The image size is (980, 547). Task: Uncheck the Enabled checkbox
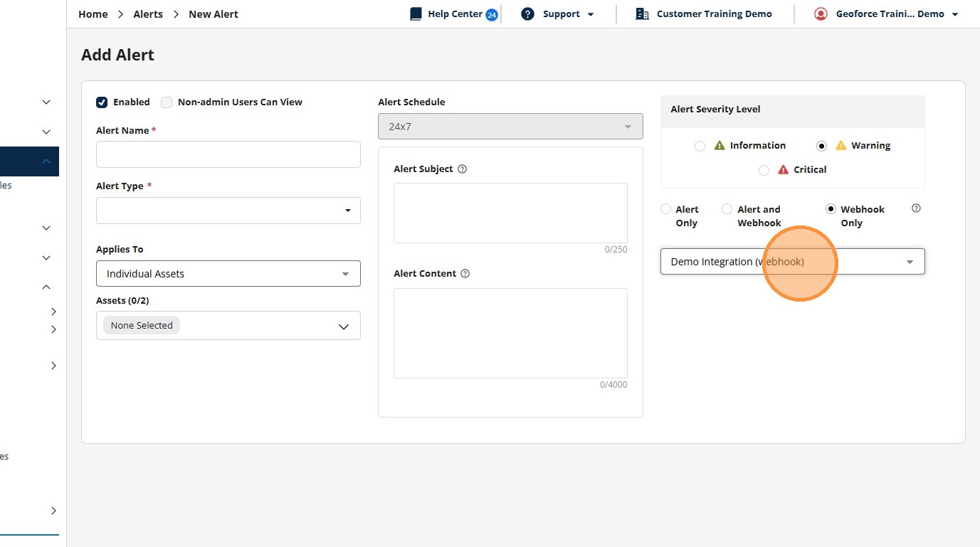pos(102,102)
